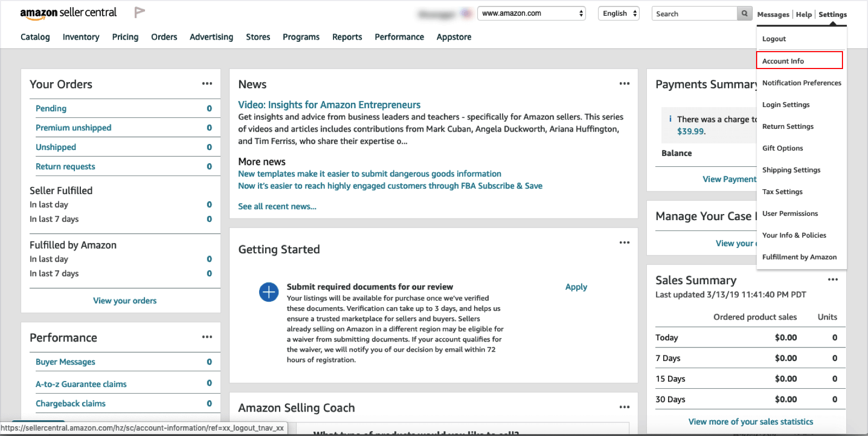This screenshot has height=436, width=868.
Task: Click into the Search field
Action: (x=695, y=14)
